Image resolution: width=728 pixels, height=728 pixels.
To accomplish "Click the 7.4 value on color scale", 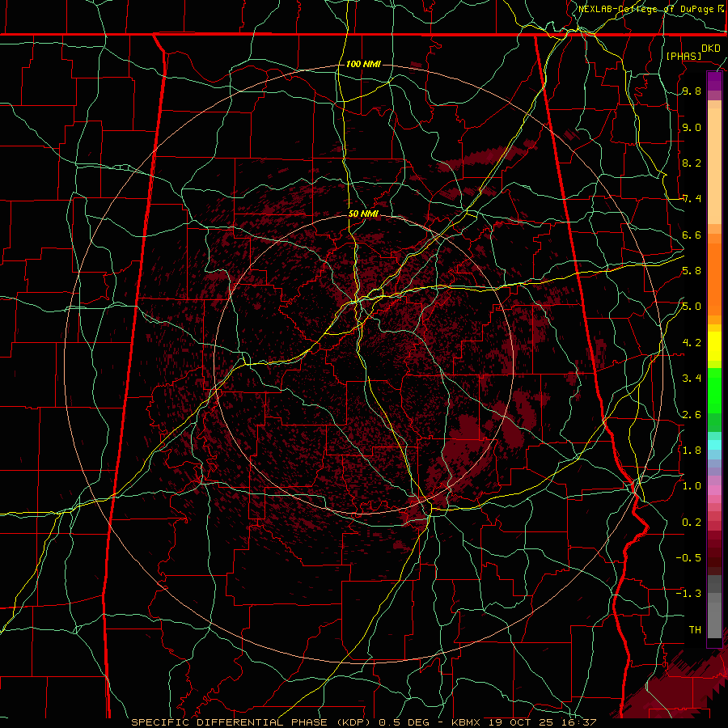I will pos(692,199).
